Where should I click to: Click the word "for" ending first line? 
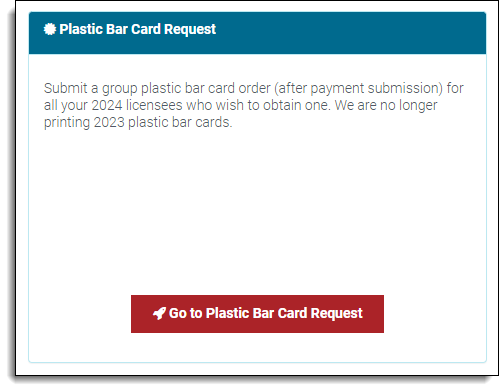(455, 88)
